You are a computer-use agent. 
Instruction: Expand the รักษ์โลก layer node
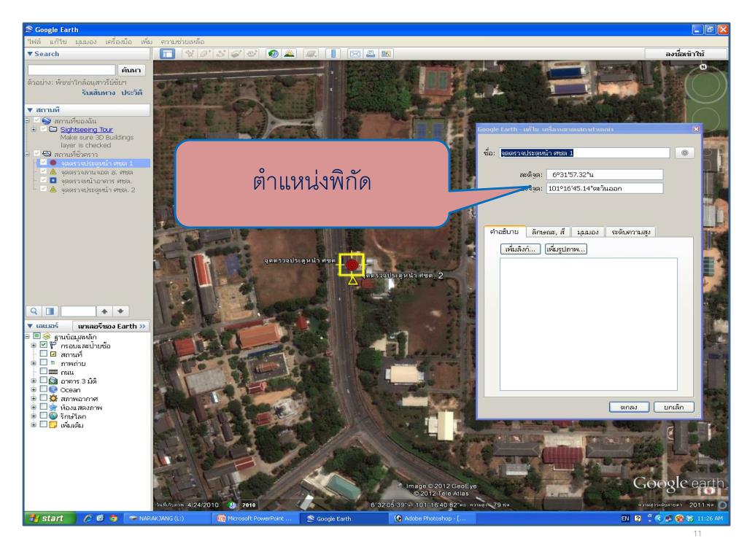point(34,416)
